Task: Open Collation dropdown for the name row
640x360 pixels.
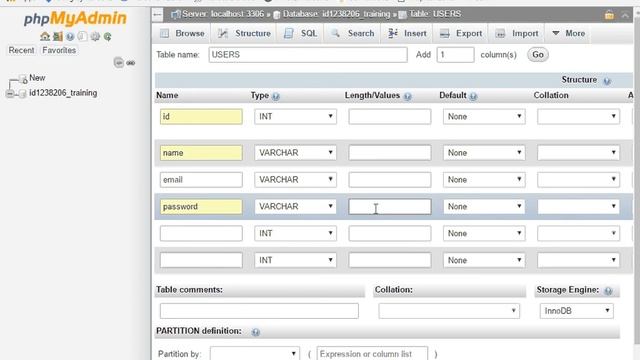Action: pyautogui.click(x=578, y=153)
